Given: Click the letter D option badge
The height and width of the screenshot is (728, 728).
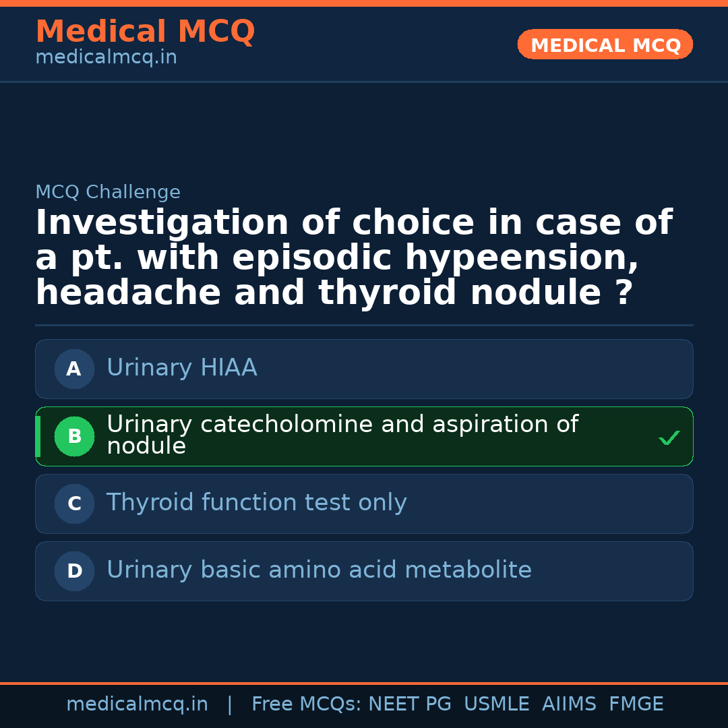Looking at the screenshot, I should coord(74,571).
